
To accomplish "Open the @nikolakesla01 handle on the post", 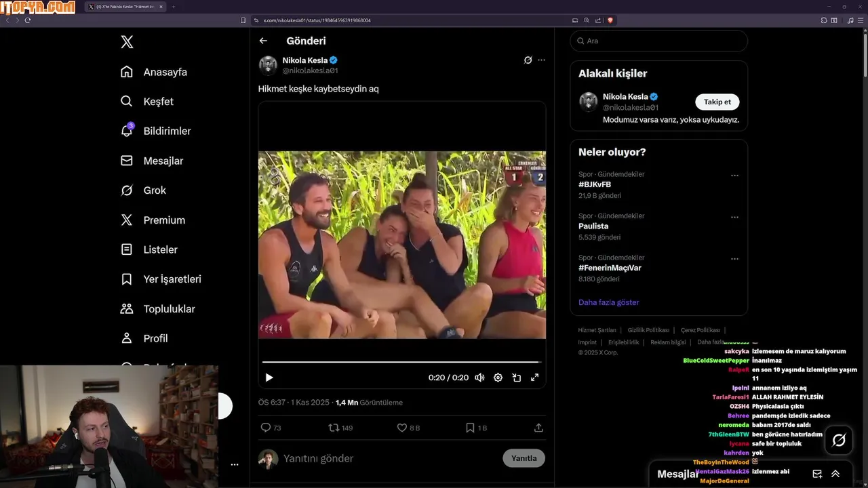I will pyautogui.click(x=310, y=70).
